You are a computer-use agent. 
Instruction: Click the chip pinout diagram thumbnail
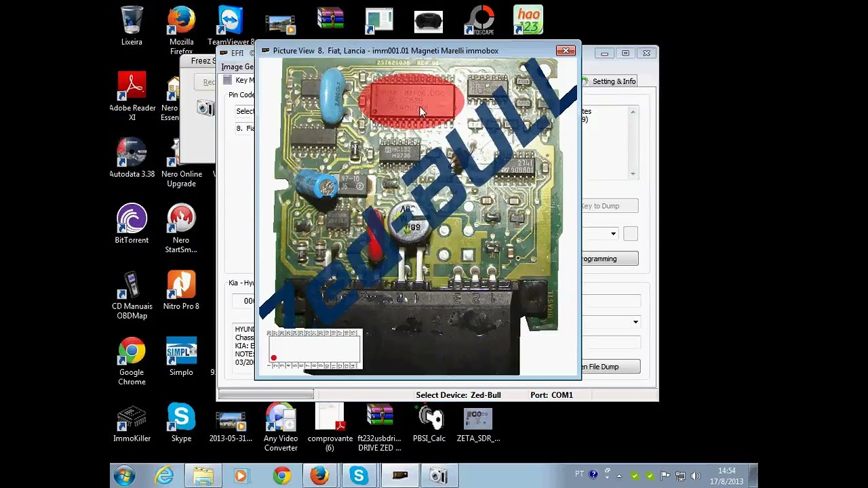tap(315, 349)
